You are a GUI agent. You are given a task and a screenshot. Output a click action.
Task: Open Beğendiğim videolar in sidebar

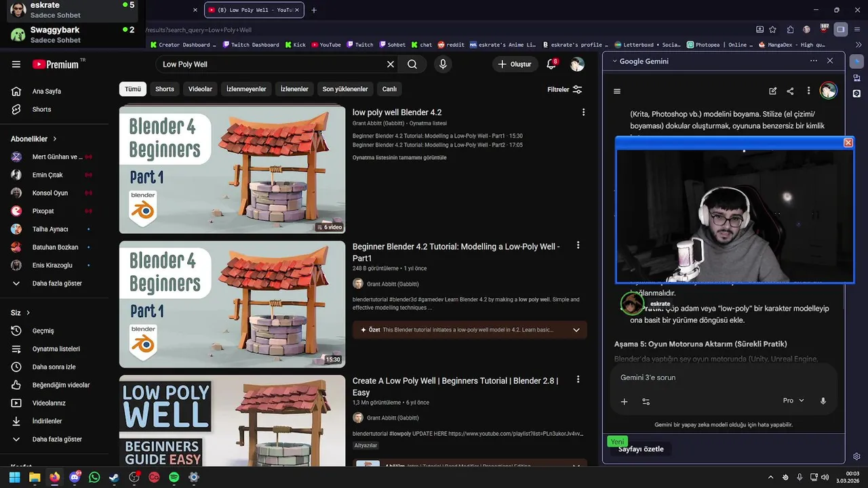click(60, 385)
